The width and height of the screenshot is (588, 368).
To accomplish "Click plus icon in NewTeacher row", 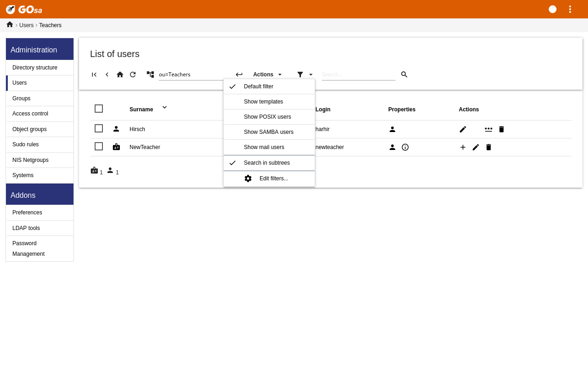I will click(463, 147).
